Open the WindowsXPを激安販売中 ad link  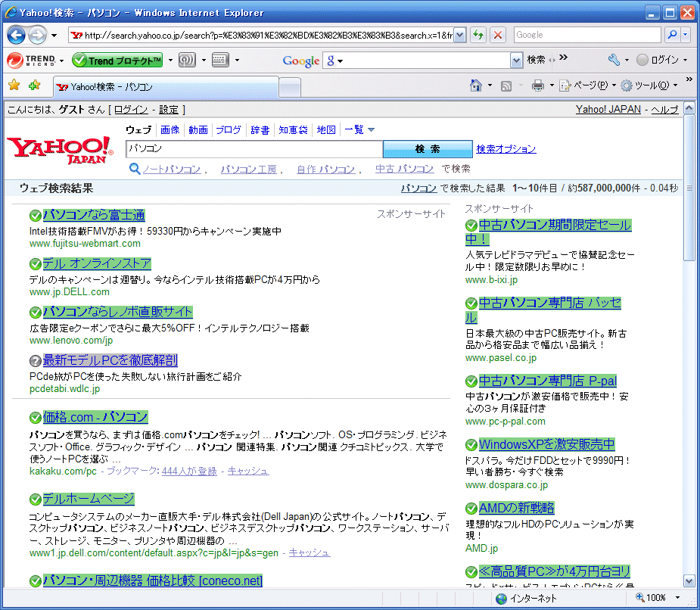[x=547, y=444]
